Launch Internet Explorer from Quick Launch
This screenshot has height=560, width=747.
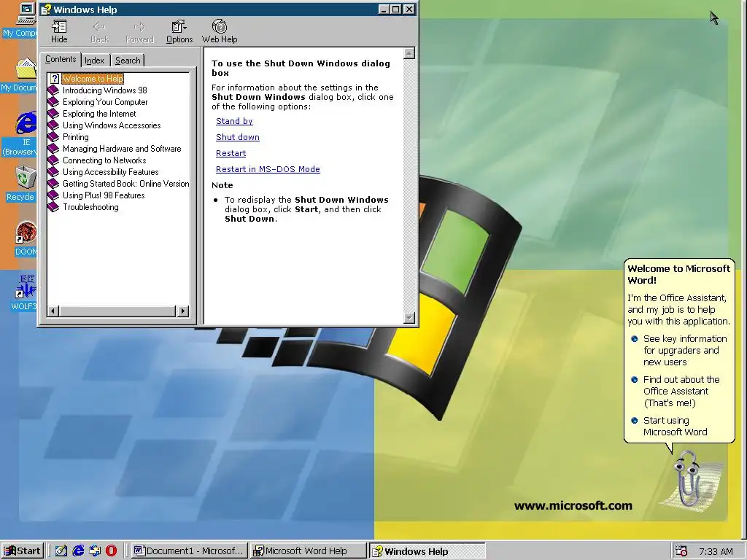coord(78,551)
